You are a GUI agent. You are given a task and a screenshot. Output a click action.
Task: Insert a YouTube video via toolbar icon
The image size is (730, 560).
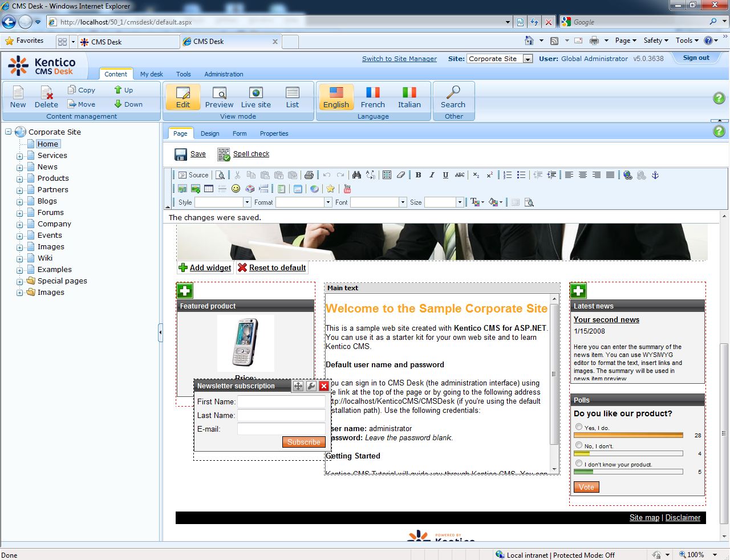coord(347,189)
